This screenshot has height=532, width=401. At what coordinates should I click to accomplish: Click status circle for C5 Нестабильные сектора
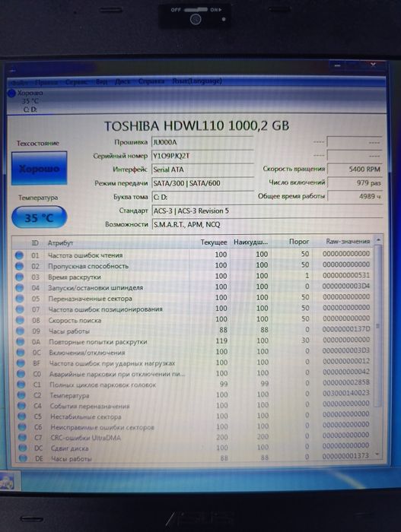pyautogui.click(x=22, y=416)
